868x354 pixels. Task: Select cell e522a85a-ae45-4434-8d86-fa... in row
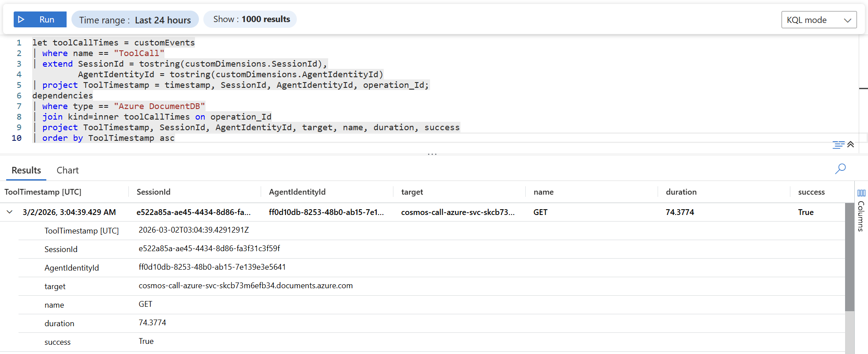point(194,212)
